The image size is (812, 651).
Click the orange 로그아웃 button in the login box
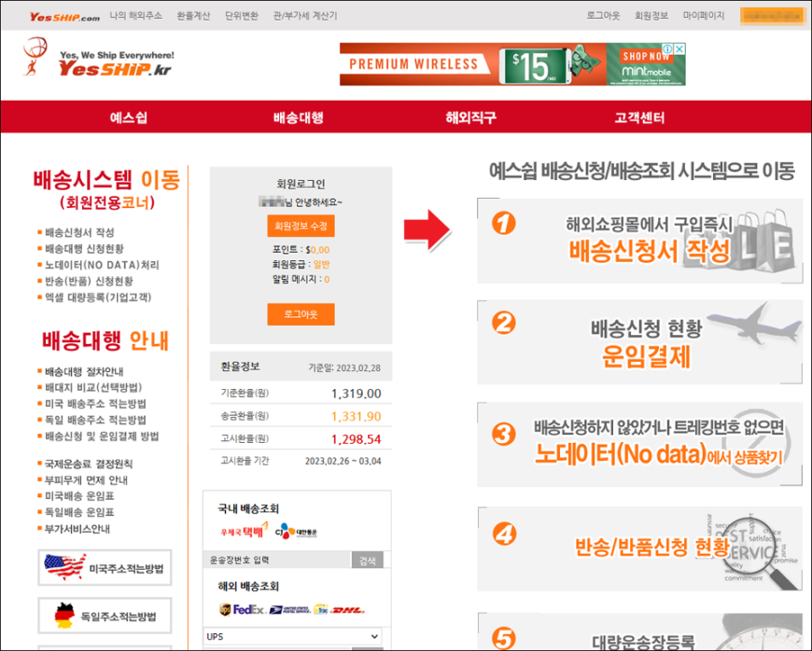coord(301,314)
